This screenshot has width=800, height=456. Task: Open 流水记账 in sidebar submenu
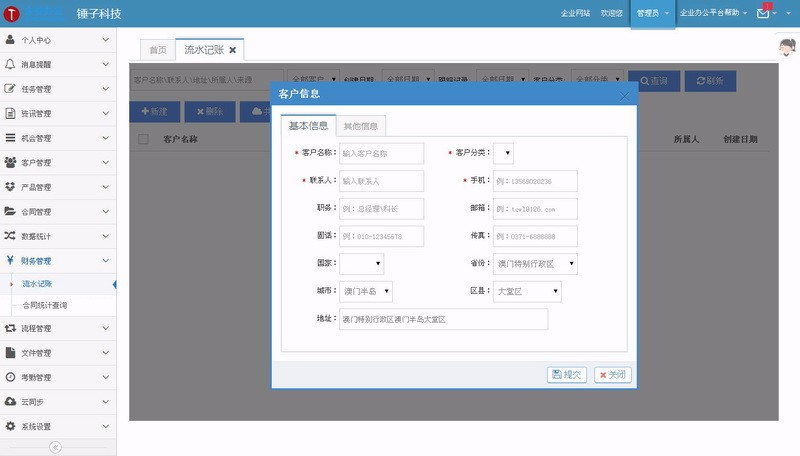(x=37, y=284)
